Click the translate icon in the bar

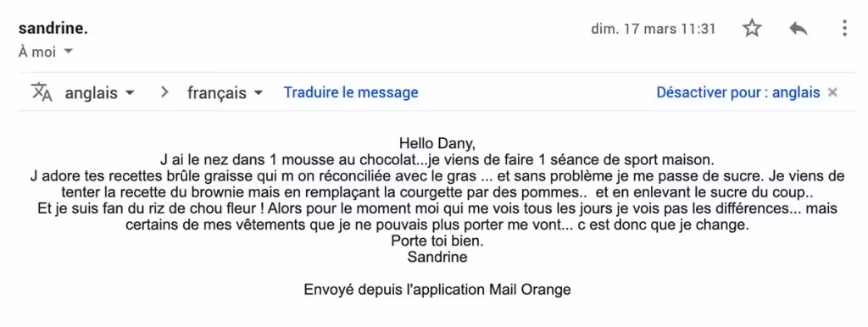click(x=42, y=92)
